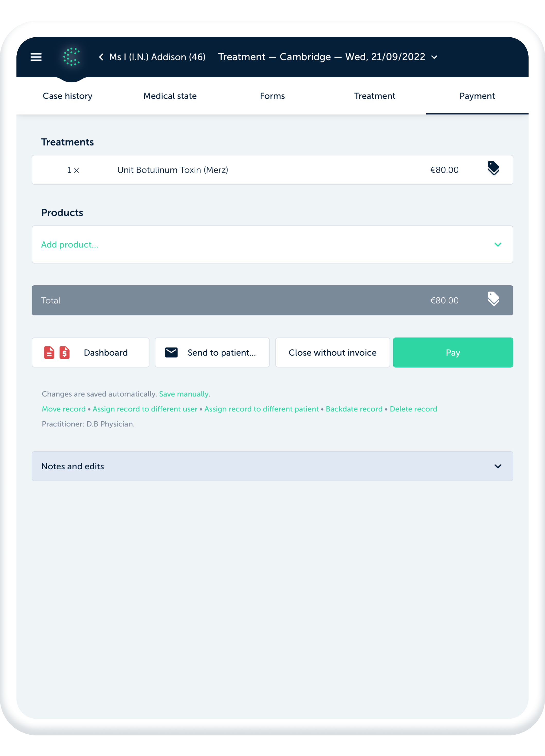Screen dimensions: 545x756
Task: Click the Backdate record link
Action: (354, 409)
